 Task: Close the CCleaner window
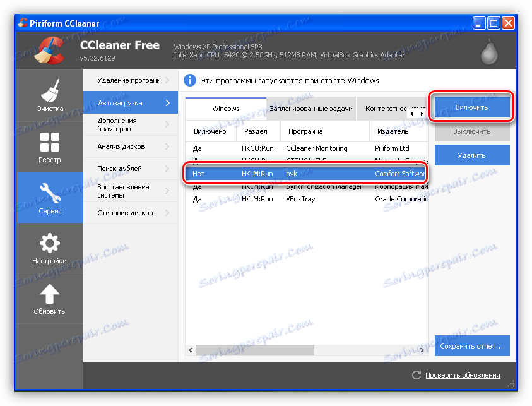click(x=508, y=23)
